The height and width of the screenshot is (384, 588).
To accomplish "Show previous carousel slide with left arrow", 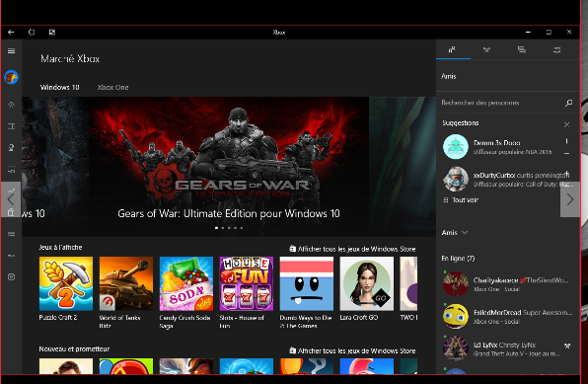I will (11, 199).
